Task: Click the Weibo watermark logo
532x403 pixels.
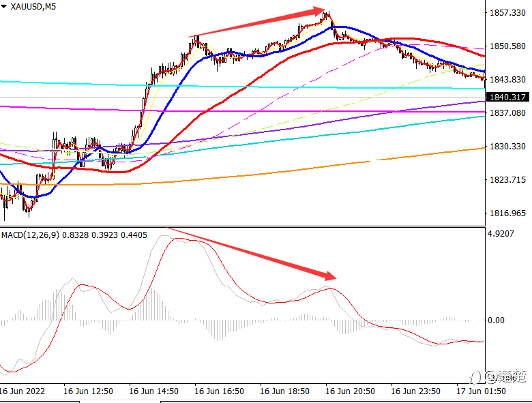Action: click(506, 376)
